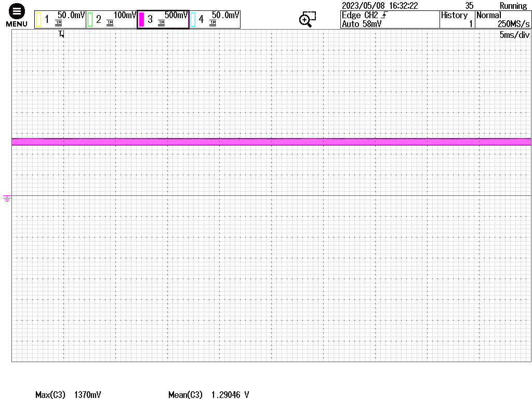Click the 5ms/div timebase label
The height and width of the screenshot is (399, 532).
point(514,35)
